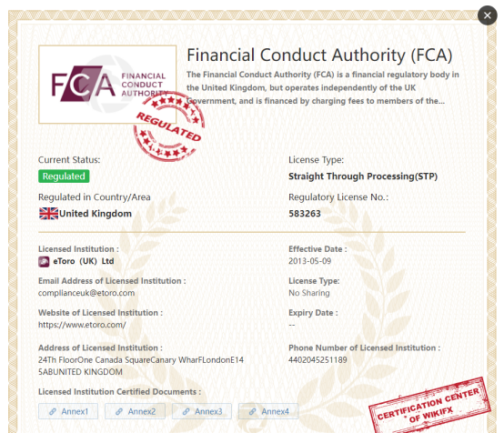The image size is (504, 433).
Task: Click the complianceuk@etoro.com email address
Action: click(x=86, y=293)
